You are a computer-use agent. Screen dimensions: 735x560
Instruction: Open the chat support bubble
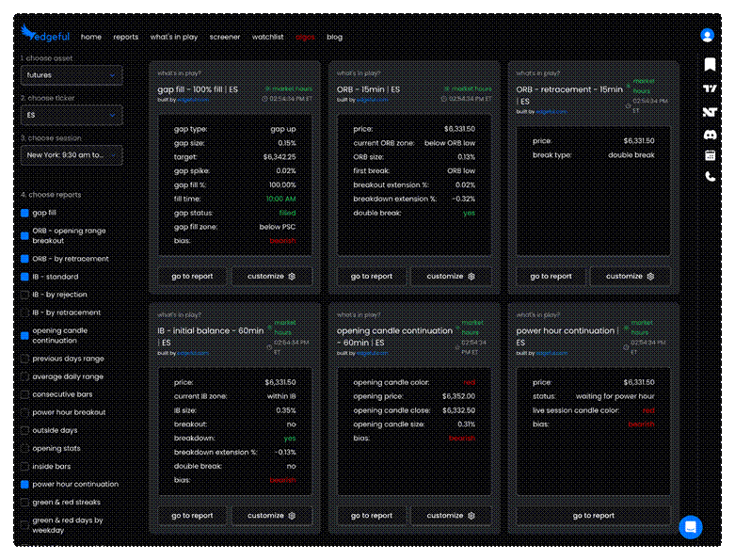tap(691, 527)
